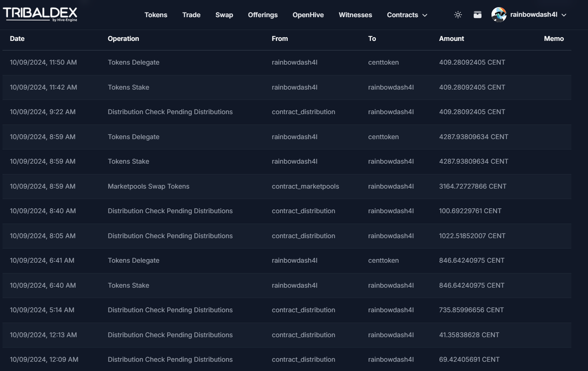Click contract_distribution in the 5:14 AM row

pyautogui.click(x=304, y=310)
